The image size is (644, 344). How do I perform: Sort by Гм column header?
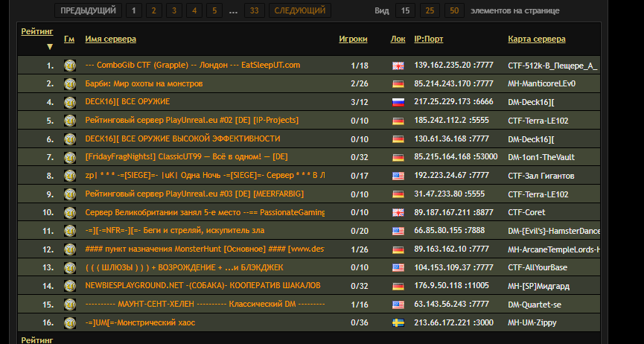(x=69, y=39)
